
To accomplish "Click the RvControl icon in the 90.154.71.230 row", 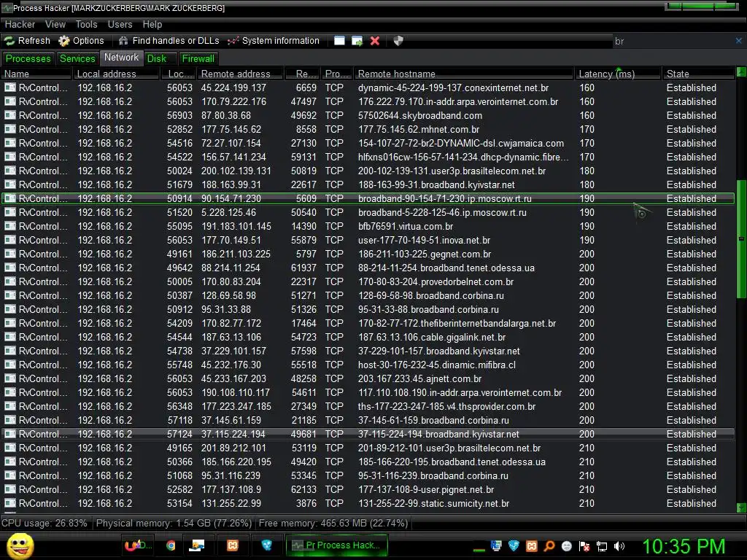I will (10, 198).
